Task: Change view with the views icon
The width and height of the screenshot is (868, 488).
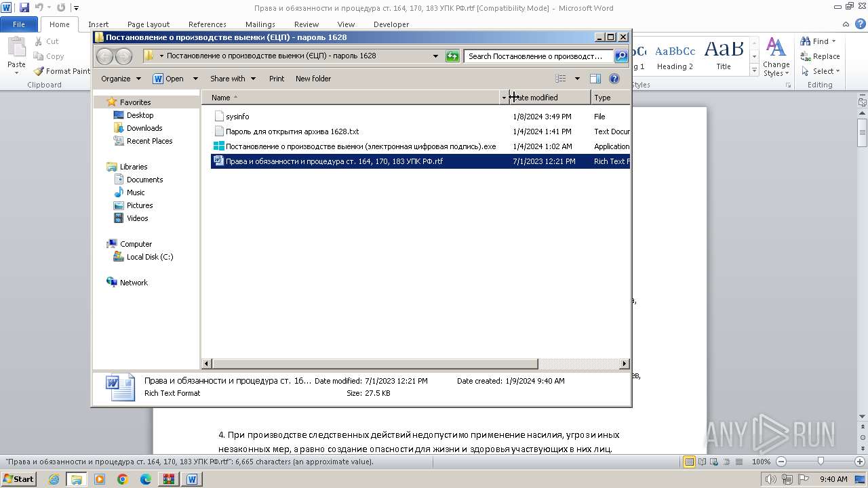Action: pyautogui.click(x=560, y=79)
